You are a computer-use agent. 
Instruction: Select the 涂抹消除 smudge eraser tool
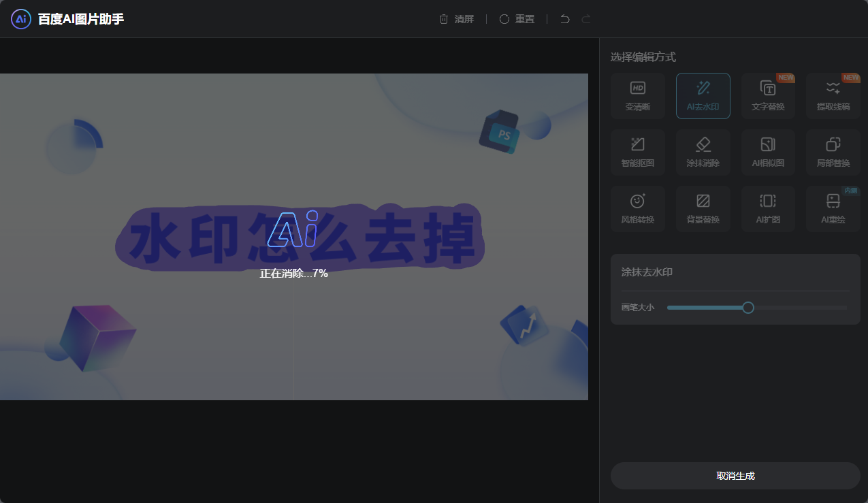tap(703, 152)
